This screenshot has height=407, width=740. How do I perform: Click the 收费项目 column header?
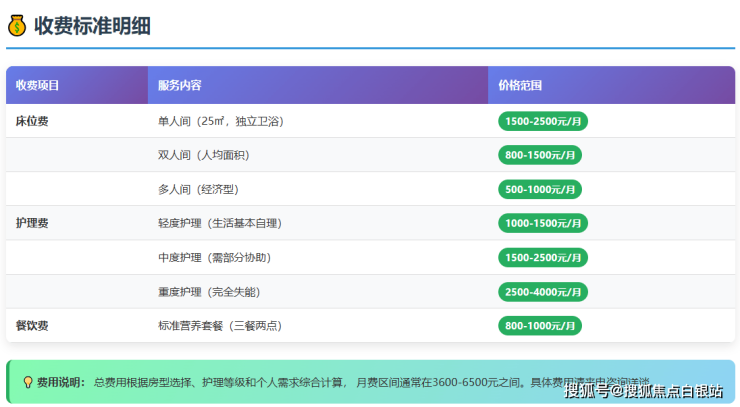(x=37, y=86)
